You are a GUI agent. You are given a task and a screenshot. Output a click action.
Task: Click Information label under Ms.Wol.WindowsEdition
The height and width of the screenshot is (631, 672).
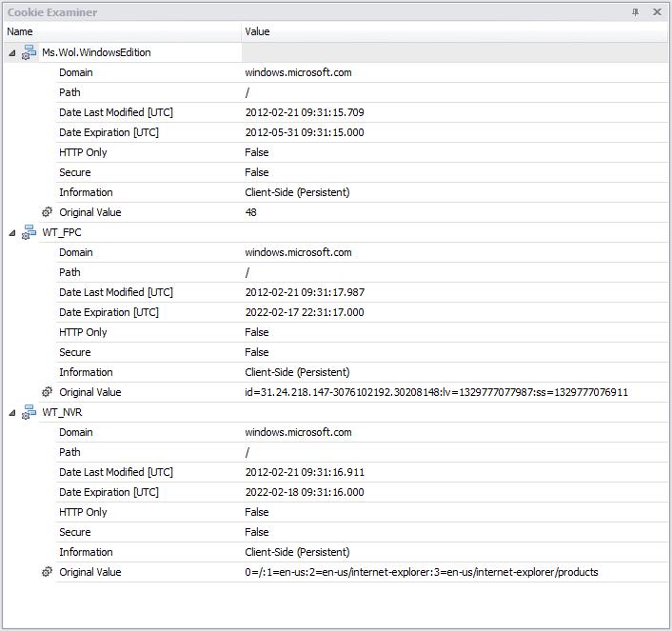click(87, 192)
